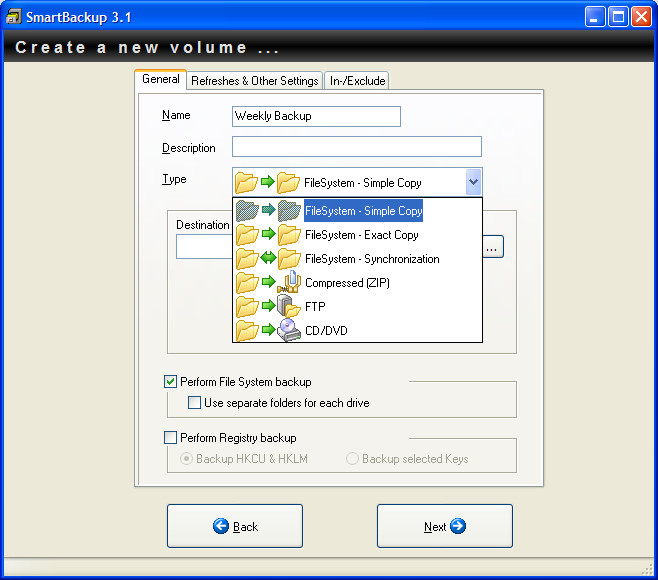Click the blue right arrow icon on Next
658x580 pixels.
[x=458, y=526]
